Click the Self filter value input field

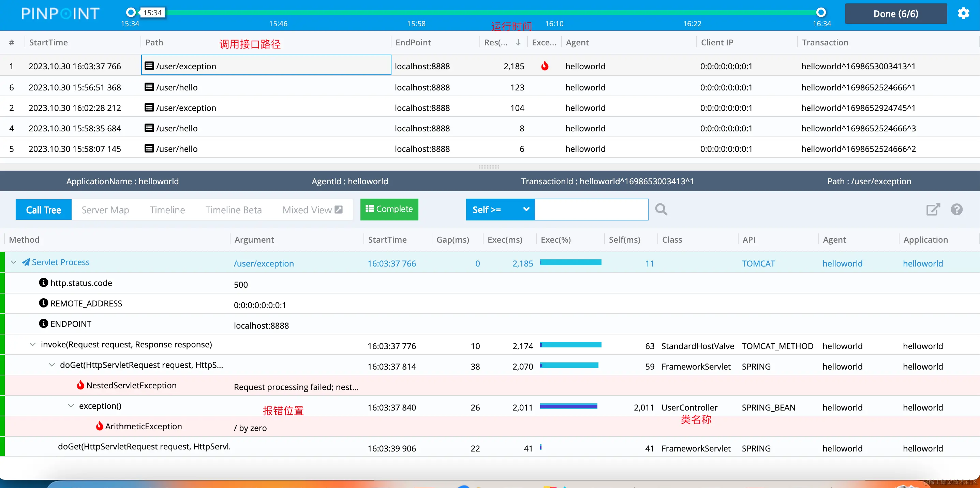[x=591, y=209]
